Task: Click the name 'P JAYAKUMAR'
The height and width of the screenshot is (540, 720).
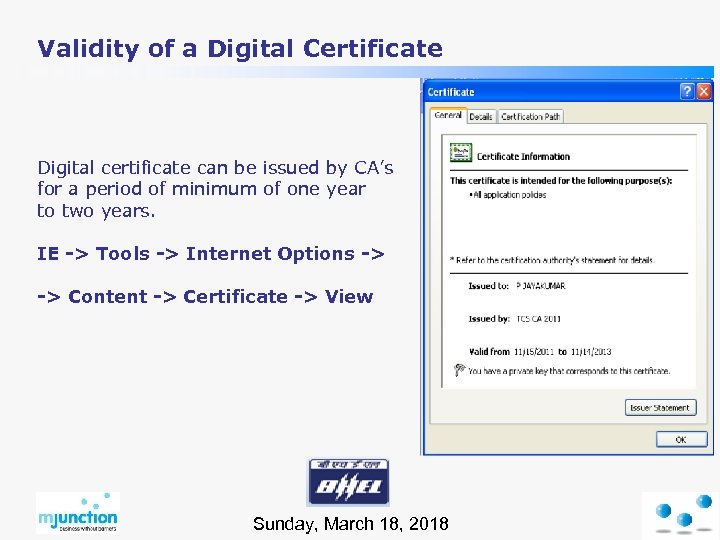Action: (x=540, y=286)
